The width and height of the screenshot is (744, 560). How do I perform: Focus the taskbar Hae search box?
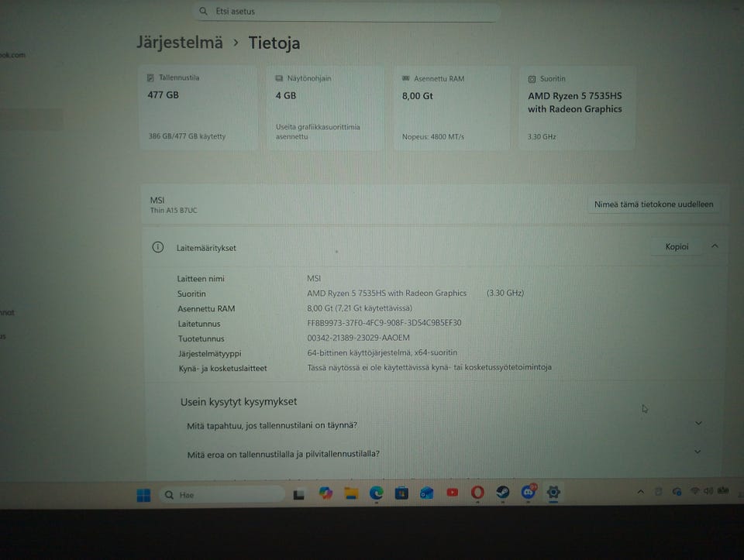pyautogui.click(x=222, y=495)
